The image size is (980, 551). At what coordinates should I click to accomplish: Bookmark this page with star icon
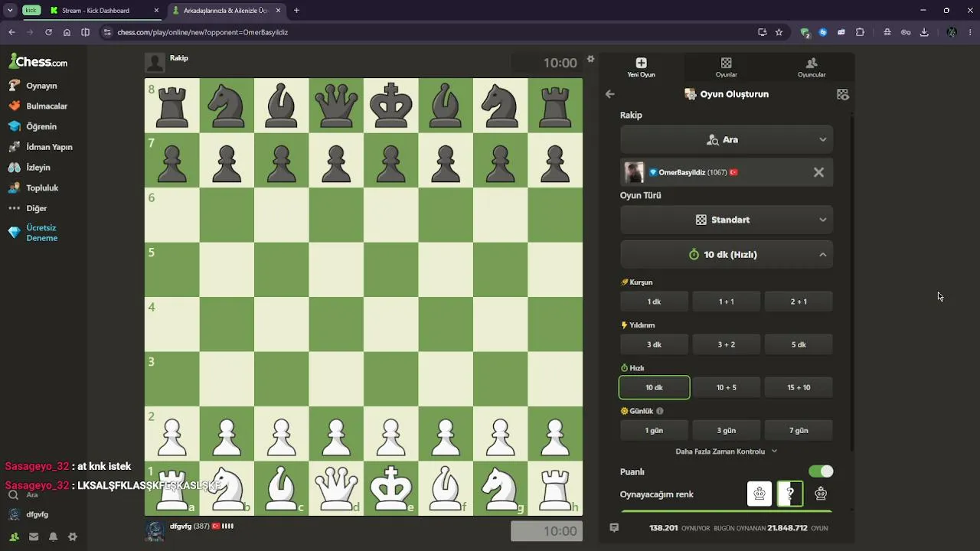point(779,32)
